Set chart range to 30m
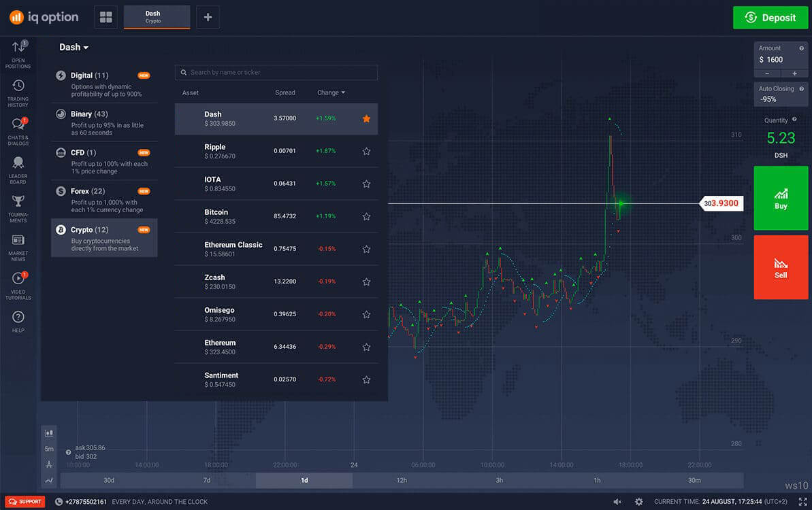Viewport: 812px width, 510px height. (x=694, y=481)
